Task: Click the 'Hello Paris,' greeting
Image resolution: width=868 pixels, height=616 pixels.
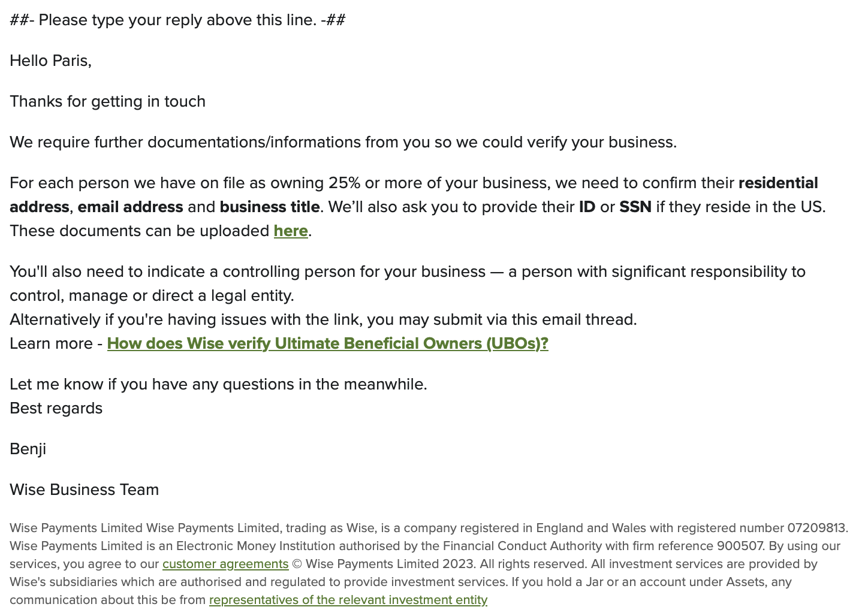Action: (50, 61)
